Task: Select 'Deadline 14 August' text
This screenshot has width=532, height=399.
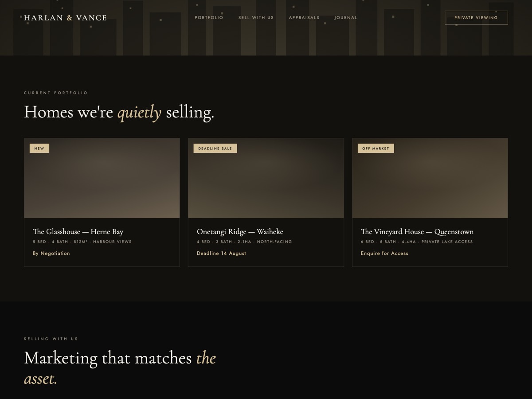Action: tap(221, 254)
